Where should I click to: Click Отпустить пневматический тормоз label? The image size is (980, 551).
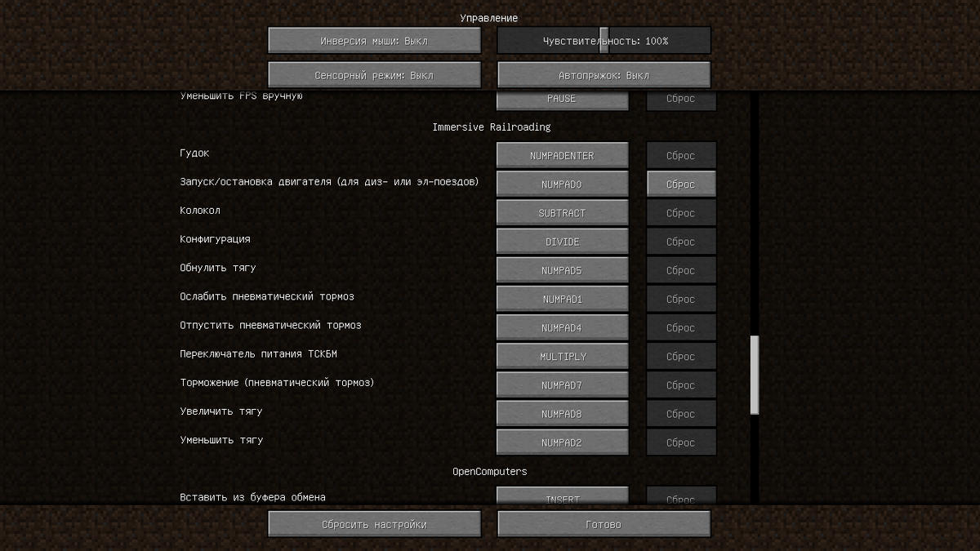[270, 326]
